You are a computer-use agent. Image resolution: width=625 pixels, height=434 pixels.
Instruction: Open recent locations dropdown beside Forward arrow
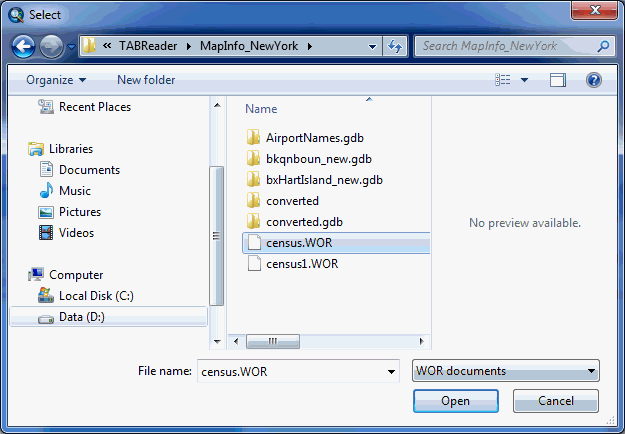pyautogui.click(x=71, y=47)
